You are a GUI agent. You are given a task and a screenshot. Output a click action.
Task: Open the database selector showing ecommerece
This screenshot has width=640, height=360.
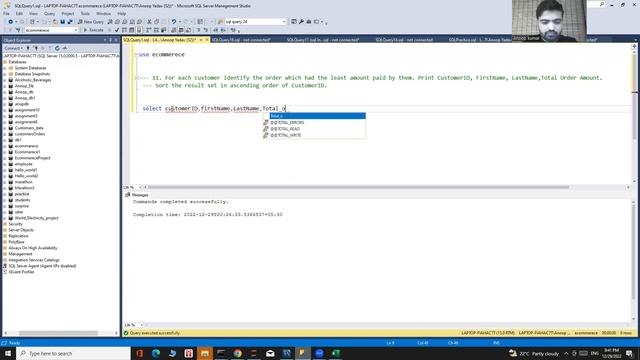[51, 30]
